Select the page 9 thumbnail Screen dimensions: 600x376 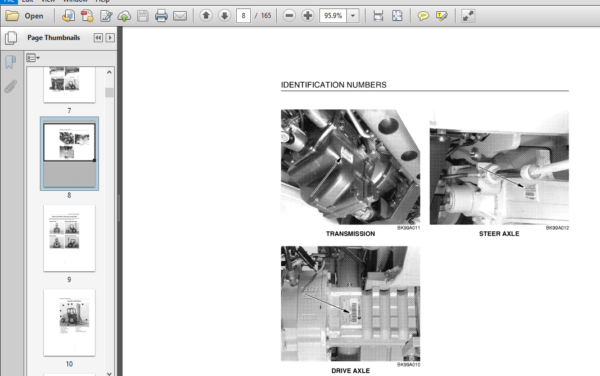click(x=69, y=238)
